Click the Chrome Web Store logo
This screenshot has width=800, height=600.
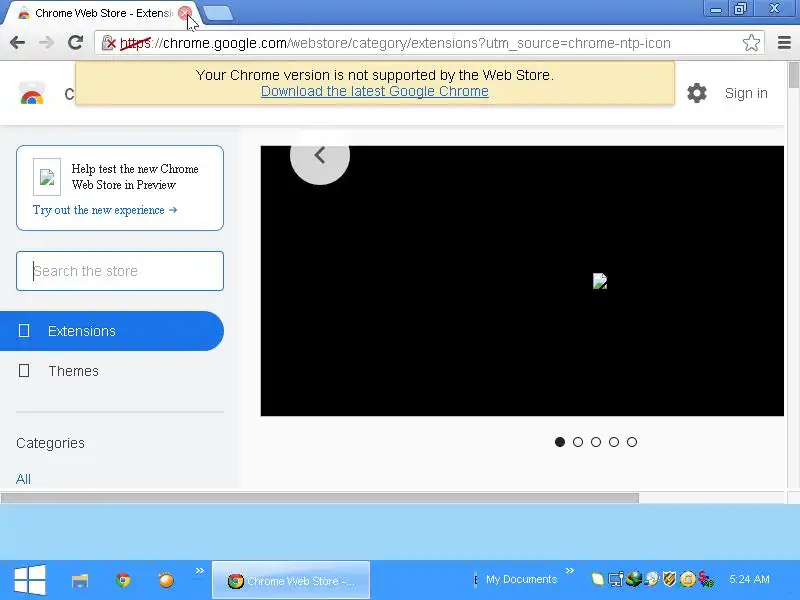[x=32, y=93]
